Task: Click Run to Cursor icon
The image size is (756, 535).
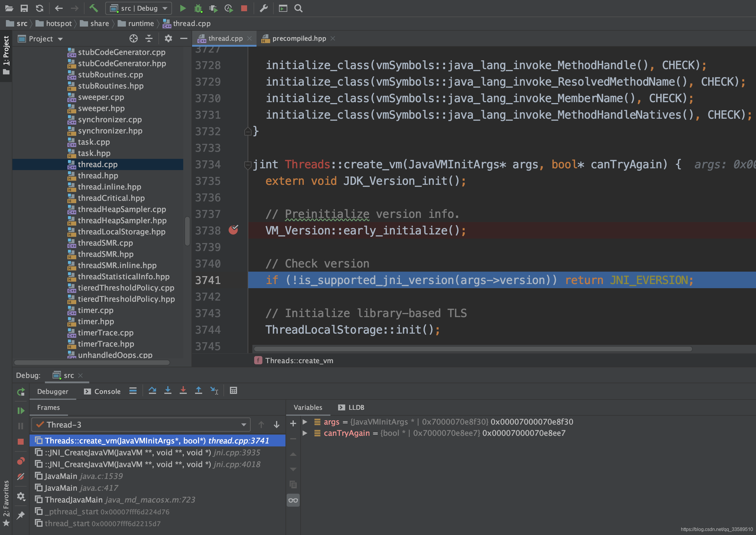Action: tap(214, 391)
